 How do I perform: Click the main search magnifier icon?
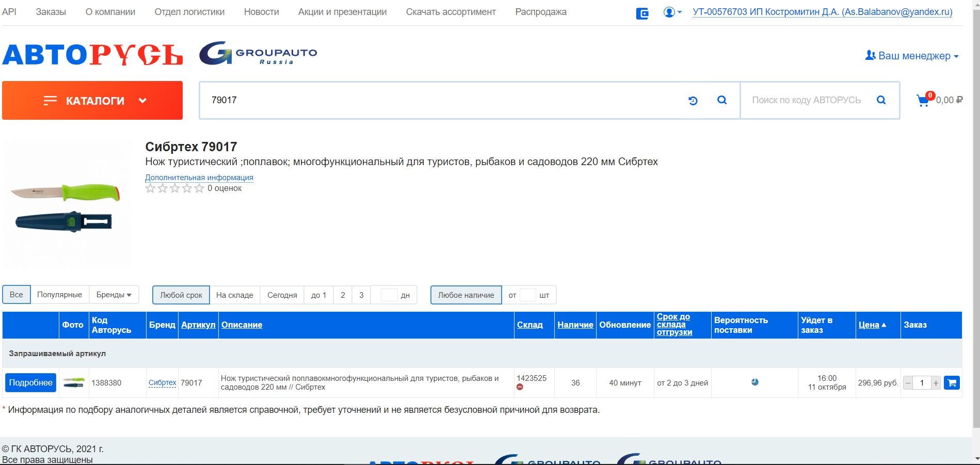[722, 100]
